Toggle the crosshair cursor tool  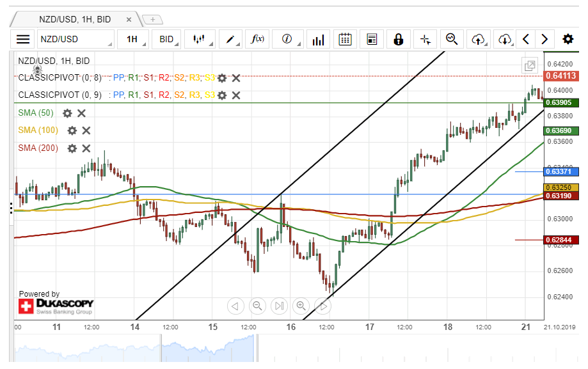(425, 39)
